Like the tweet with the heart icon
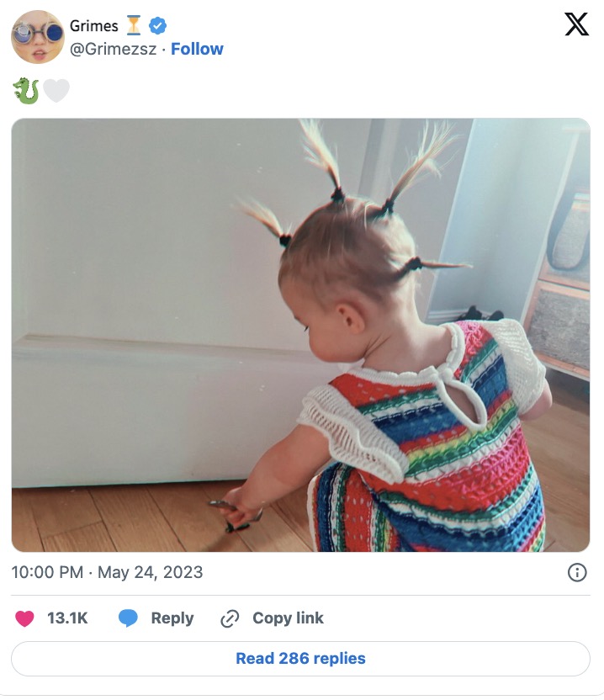The width and height of the screenshot is (604, 700). pos(25,618)
